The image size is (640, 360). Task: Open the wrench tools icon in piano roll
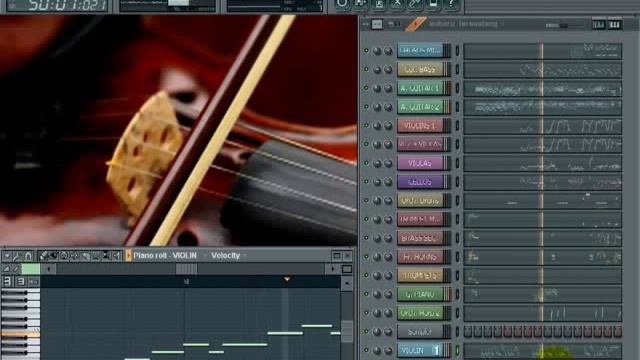17,256
